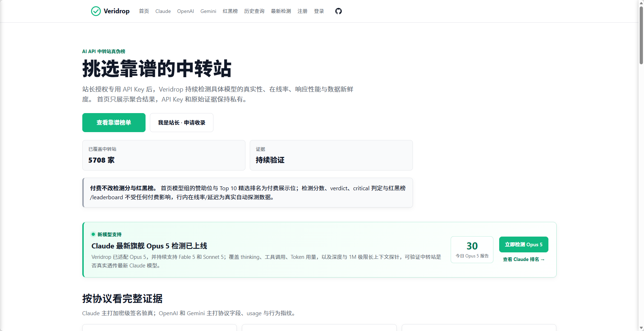Click the scrollbar down arrow
The width and height of the screenshot is (644, 331).
(x=641, y=328)
